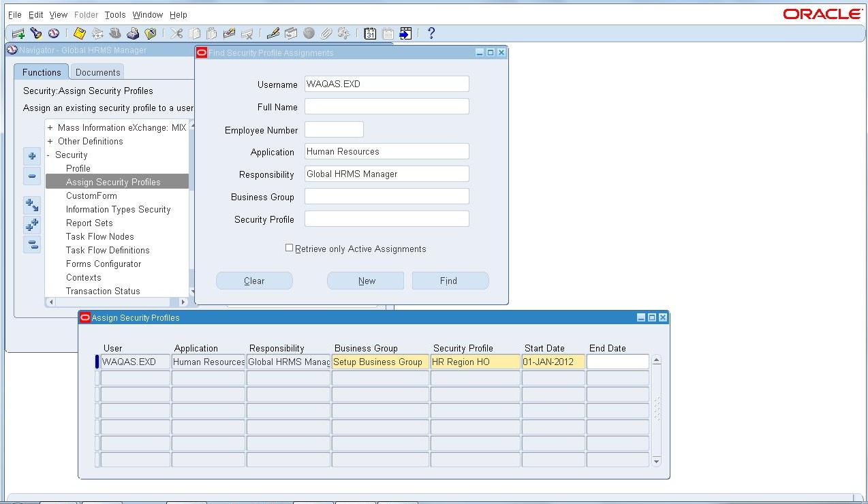The width and height of the screenshot is (868, 504).
Task: Collapse the Security tree node
Action: (49, 155)
